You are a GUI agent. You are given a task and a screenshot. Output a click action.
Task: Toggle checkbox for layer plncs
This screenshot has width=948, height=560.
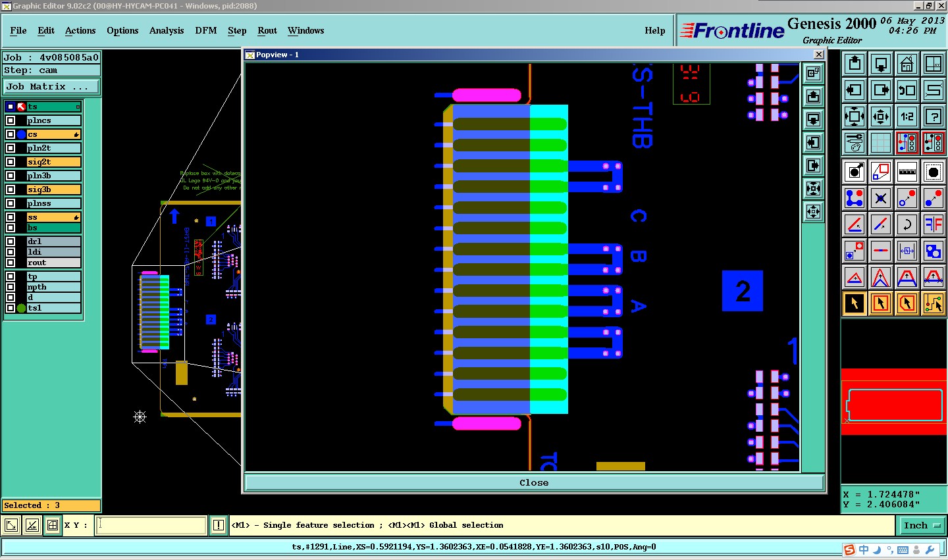(x=11, y=120)
